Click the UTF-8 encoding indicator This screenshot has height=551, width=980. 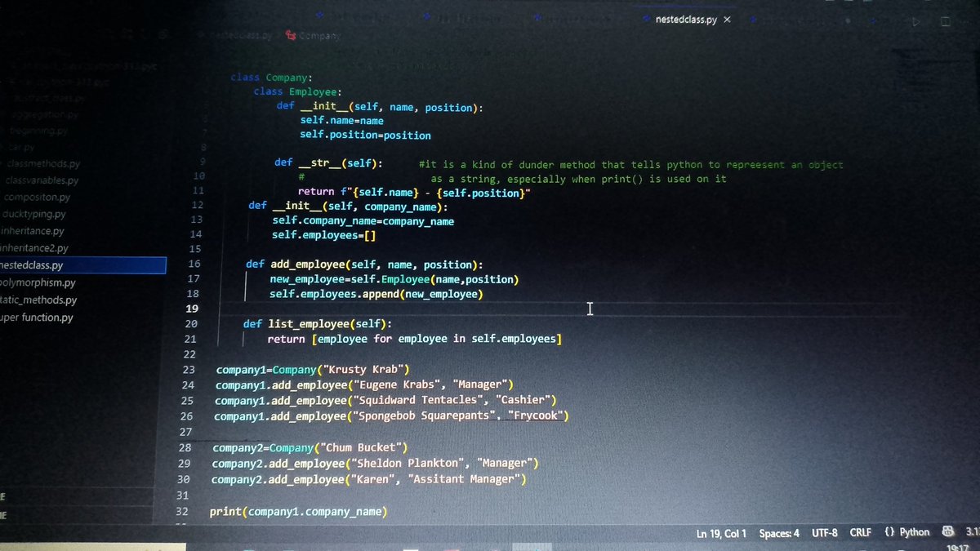pyautogui.click(x=825, y=532)
